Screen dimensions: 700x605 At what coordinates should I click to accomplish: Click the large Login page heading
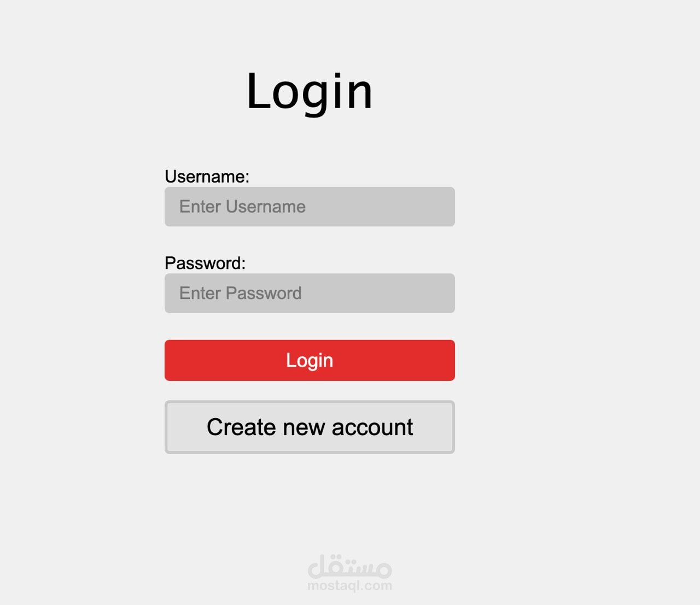(310, 91)
